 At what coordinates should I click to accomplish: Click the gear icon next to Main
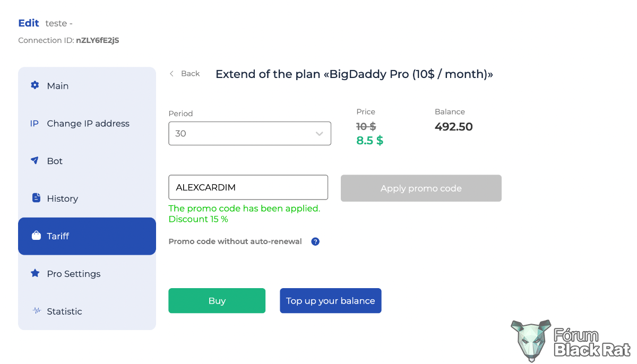pos(35,85)
